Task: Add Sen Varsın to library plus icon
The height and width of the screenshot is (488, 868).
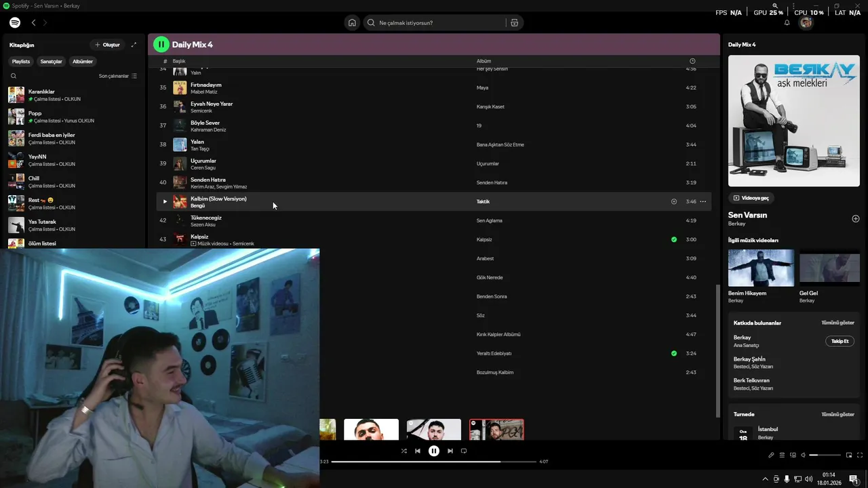Action: (x=855, y=218)
